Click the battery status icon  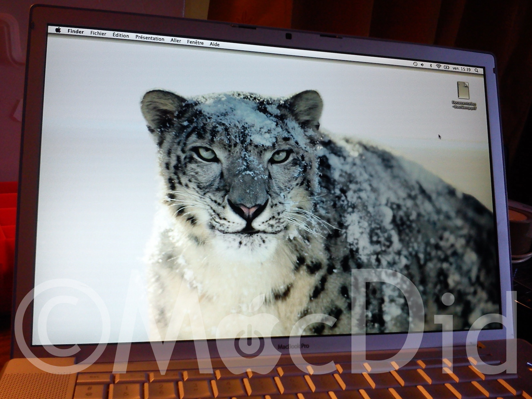[447, 67]
